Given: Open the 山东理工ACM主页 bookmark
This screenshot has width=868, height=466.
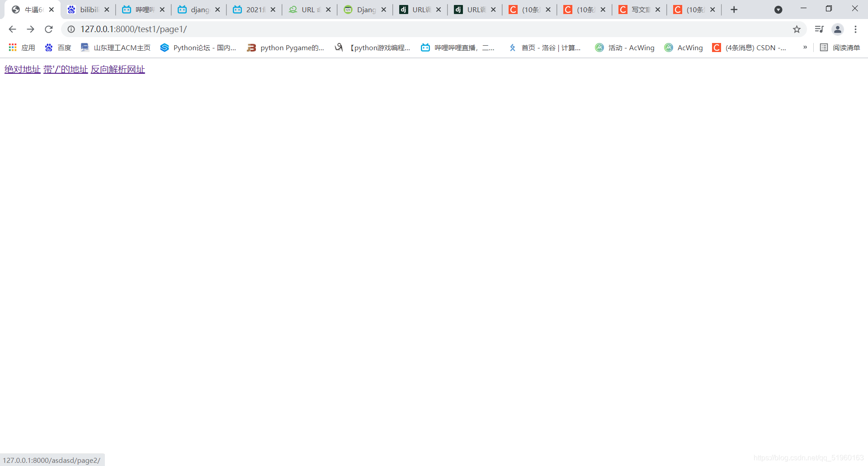Looking at the screenshot, I should click(x=115, y=48).
